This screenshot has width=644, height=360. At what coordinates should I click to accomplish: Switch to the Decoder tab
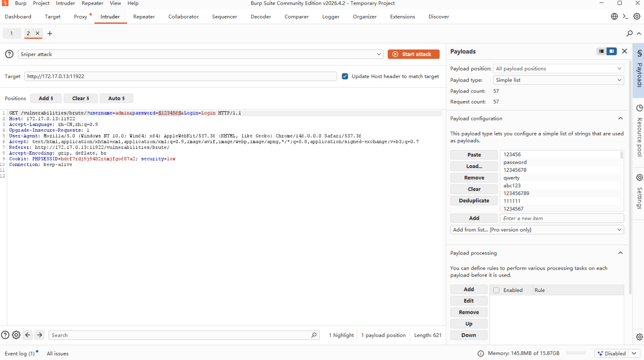(x=261, y=17)
